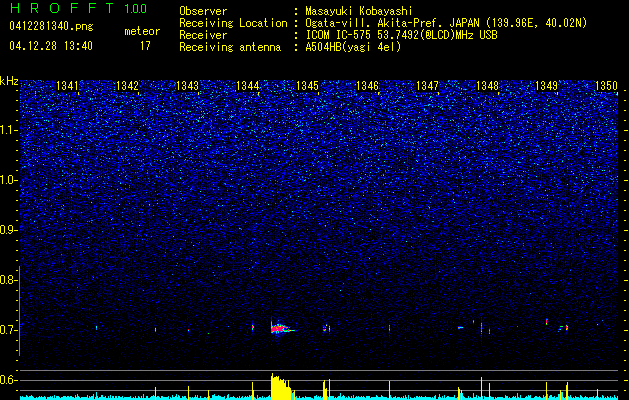Screen dimensions: 629x400
Task: Click the version number 1.0.0
Action: [x=135, y=8]
